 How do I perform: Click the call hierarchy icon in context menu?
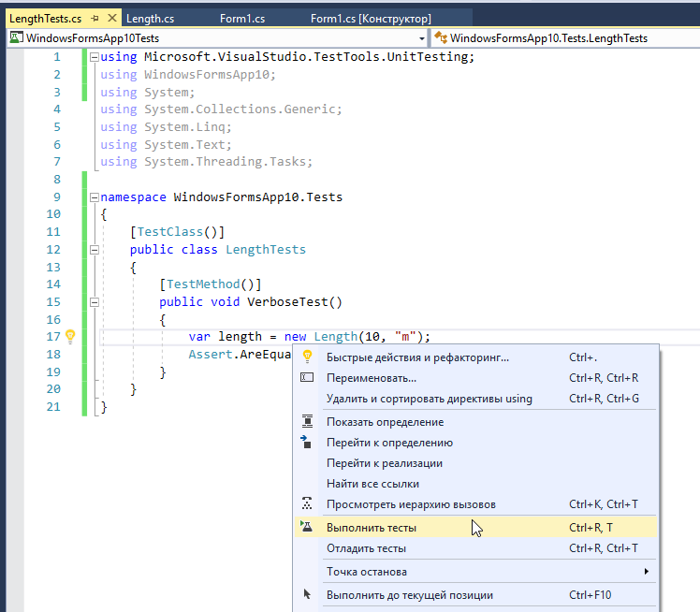click(306, 503)
